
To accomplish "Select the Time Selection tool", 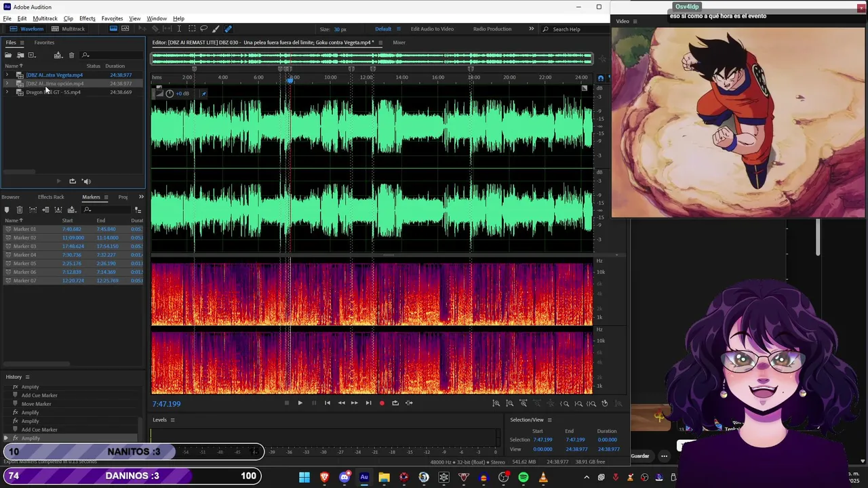I will tap(179, 29).
